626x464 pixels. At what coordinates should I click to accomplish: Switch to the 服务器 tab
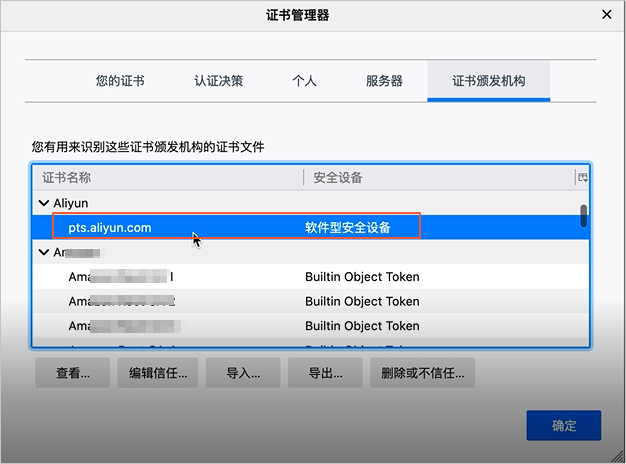(x=384, y=81)
